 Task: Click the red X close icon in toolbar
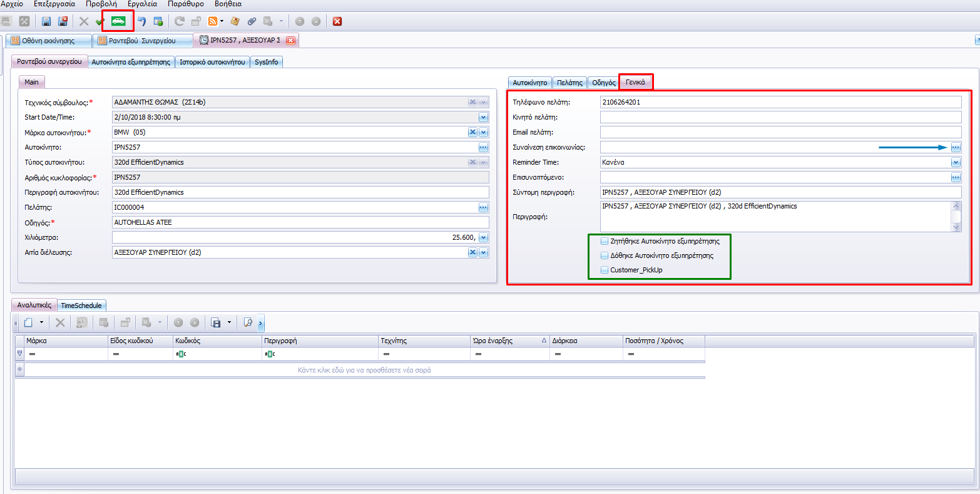pos(337,21)
